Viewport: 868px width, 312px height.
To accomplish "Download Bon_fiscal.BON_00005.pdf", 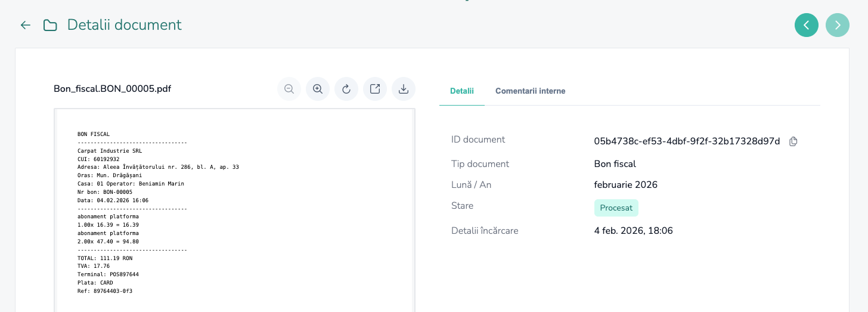I will click(x=404, y=89).
